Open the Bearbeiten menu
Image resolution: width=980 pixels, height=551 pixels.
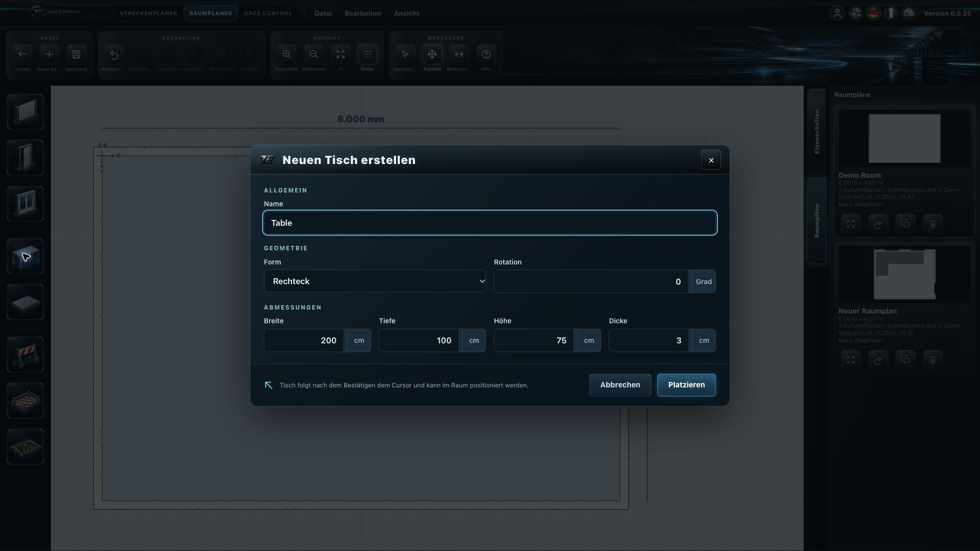pyautogui.click(x=363, y=13)
